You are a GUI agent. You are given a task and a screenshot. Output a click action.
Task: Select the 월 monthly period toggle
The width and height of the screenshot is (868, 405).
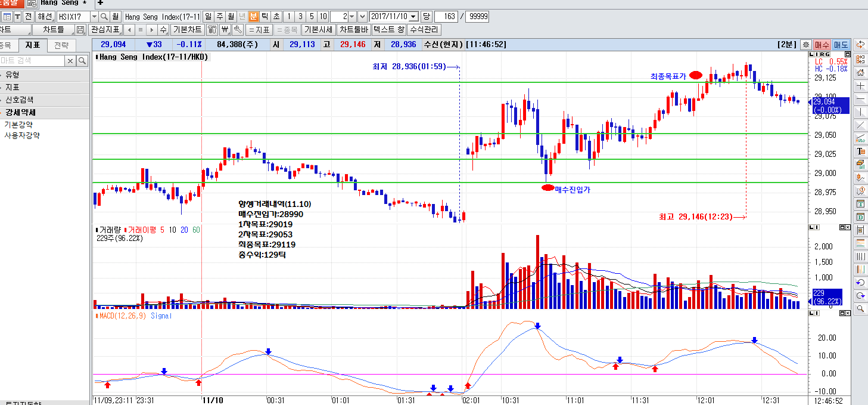click(231, 17)
